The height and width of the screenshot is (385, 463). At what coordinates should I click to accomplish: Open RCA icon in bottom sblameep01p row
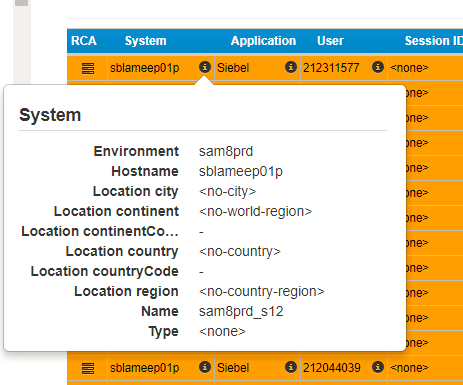[x=88, y=368]
